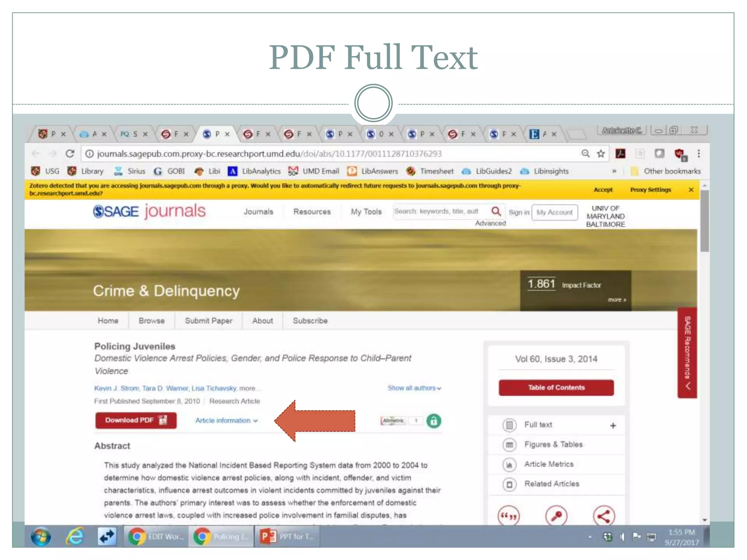
Task: Open Advanced search link
Action: (x=490, y=223)
